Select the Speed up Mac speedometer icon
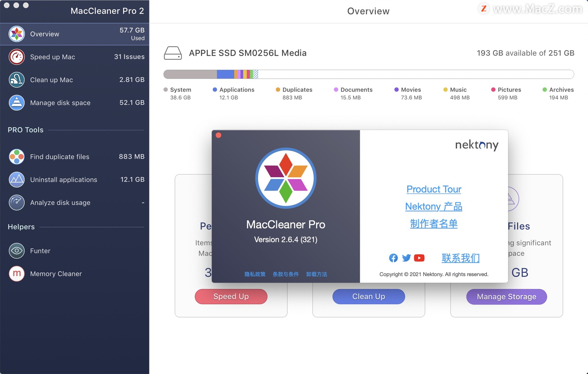The width and height of the screenshot is (588, 374). tap(17, 57)
